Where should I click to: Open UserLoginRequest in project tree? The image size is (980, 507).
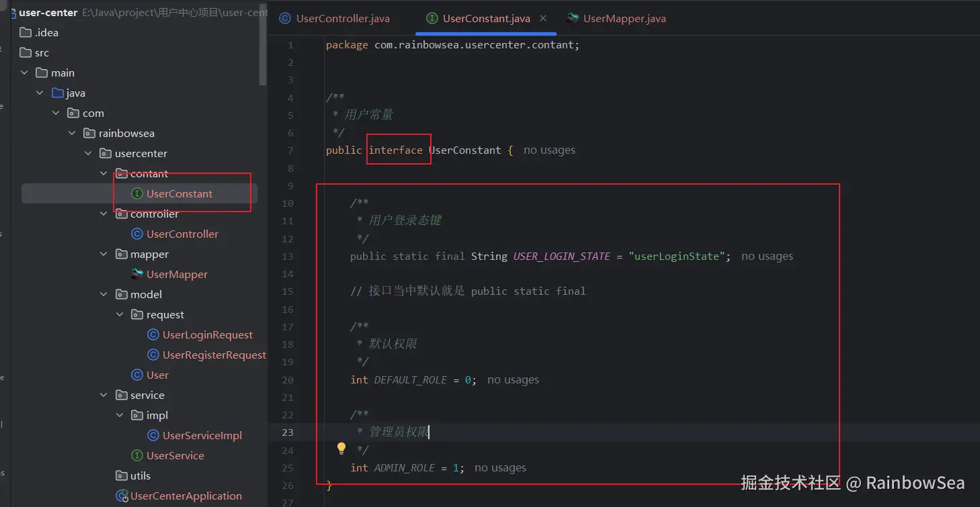click(x=208, y=334)
